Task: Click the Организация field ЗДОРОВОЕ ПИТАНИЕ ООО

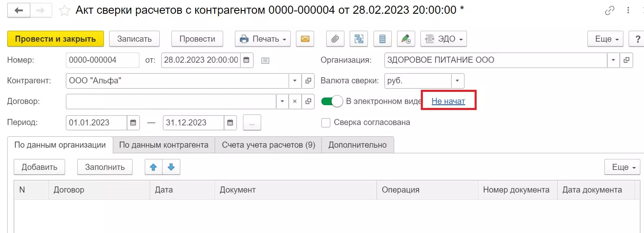Action: click(x=496, y=60)
